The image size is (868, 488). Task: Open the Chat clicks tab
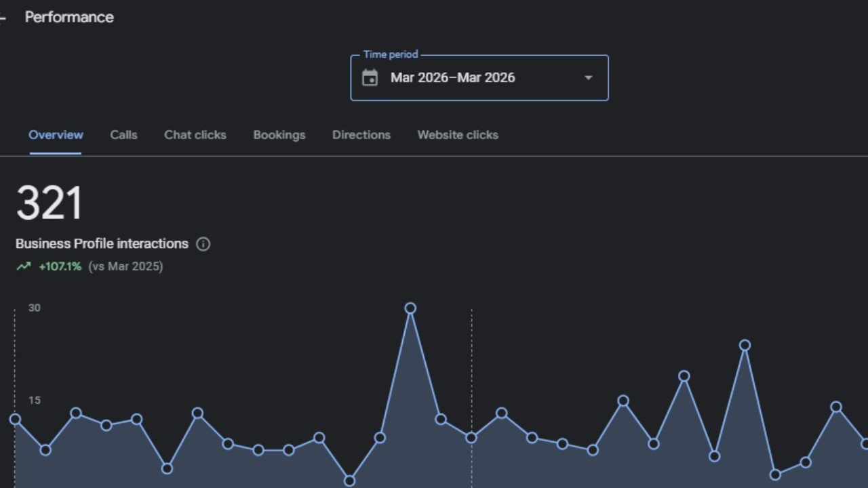coord(195,135)
